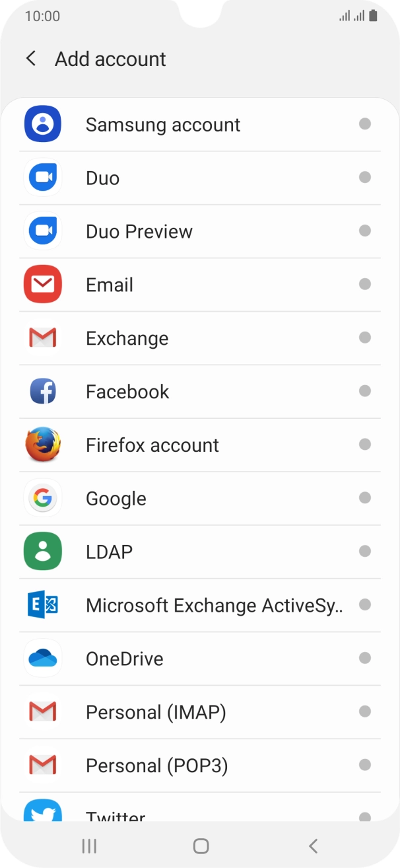Tap the red Email envelope icon
The width and height of the screenshot is (400, 868).
[x=43, y=285]
